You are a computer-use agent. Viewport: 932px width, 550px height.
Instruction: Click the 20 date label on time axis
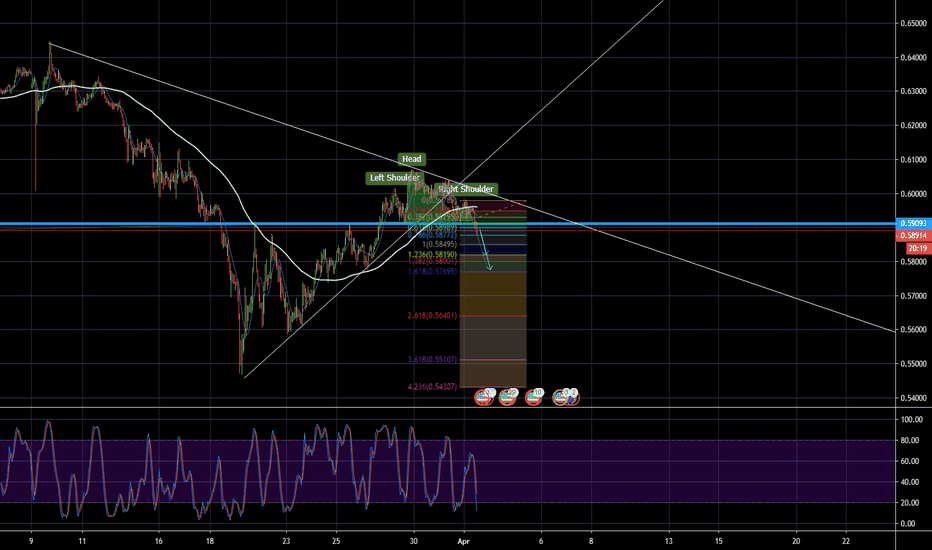coord(796,541)
